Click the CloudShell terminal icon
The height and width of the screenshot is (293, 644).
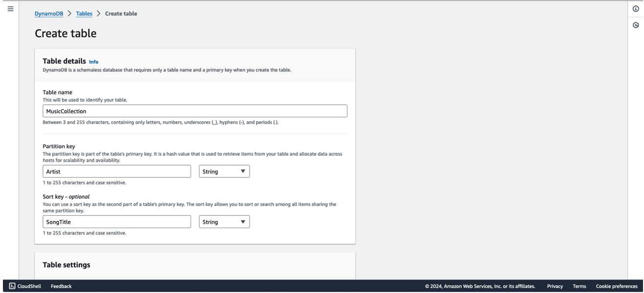[12, 286]
